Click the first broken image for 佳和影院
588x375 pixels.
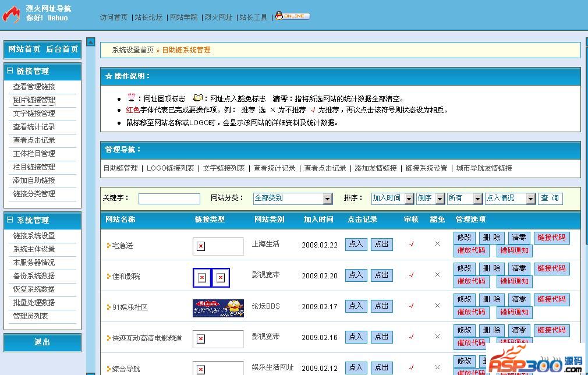click(201, 278)
